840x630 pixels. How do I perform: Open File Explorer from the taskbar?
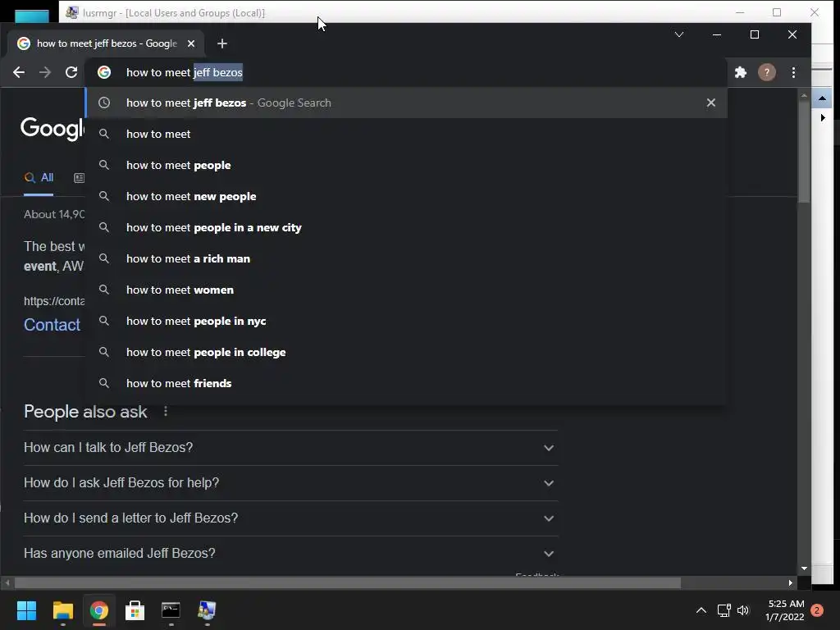(x=62, y=610)
